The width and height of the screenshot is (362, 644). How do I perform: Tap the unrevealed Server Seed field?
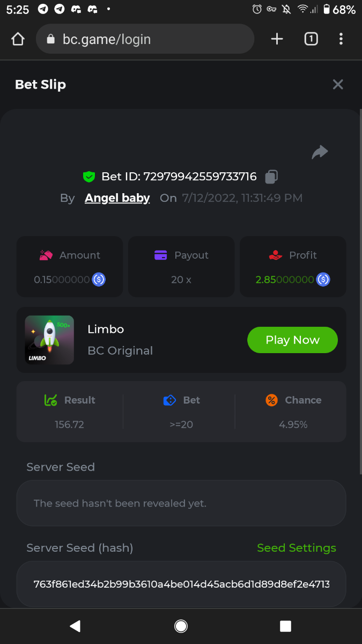pos(181,503)
